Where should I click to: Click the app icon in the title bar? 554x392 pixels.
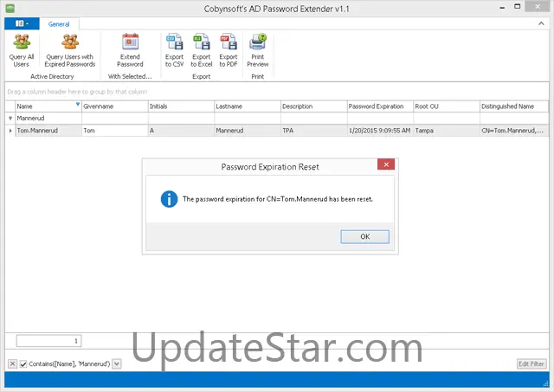10,9
